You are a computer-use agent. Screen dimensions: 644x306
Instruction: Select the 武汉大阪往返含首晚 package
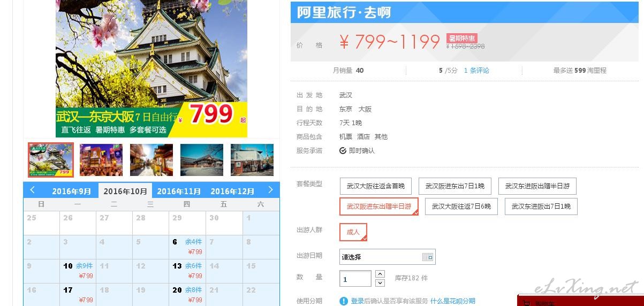(x=376, y=186)
